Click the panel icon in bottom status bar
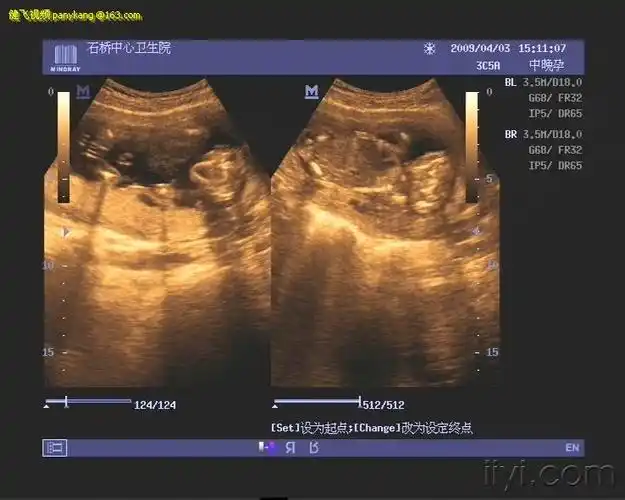Viewport: 625px width, 500px height. point(55,448)
